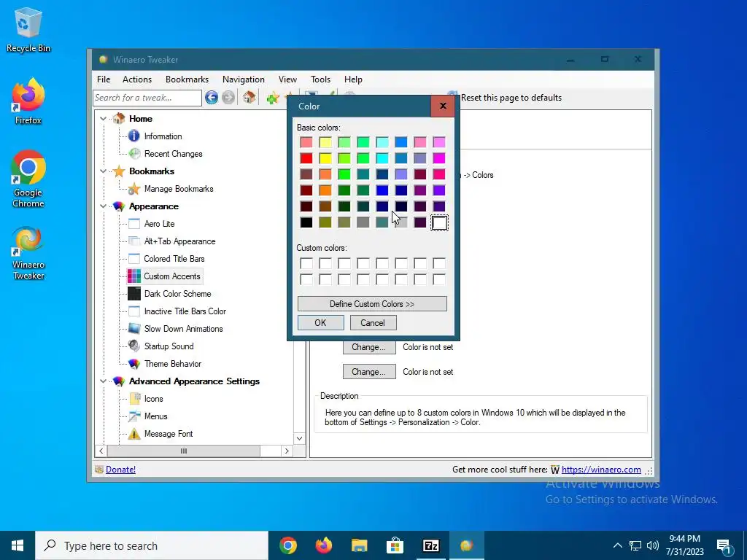Click the tree scroll-down arrow
This screenshot has height=560, width=747.
click(299, 438)
